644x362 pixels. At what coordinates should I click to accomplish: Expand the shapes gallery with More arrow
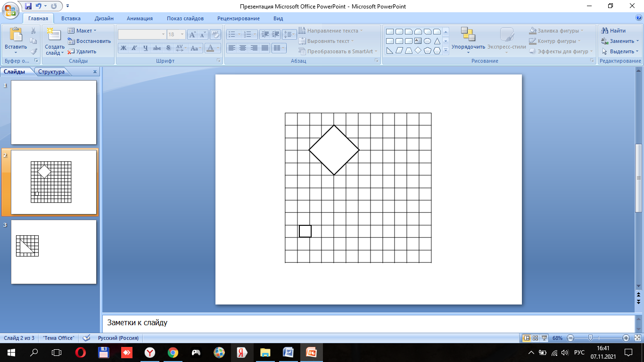click(446, 51)
